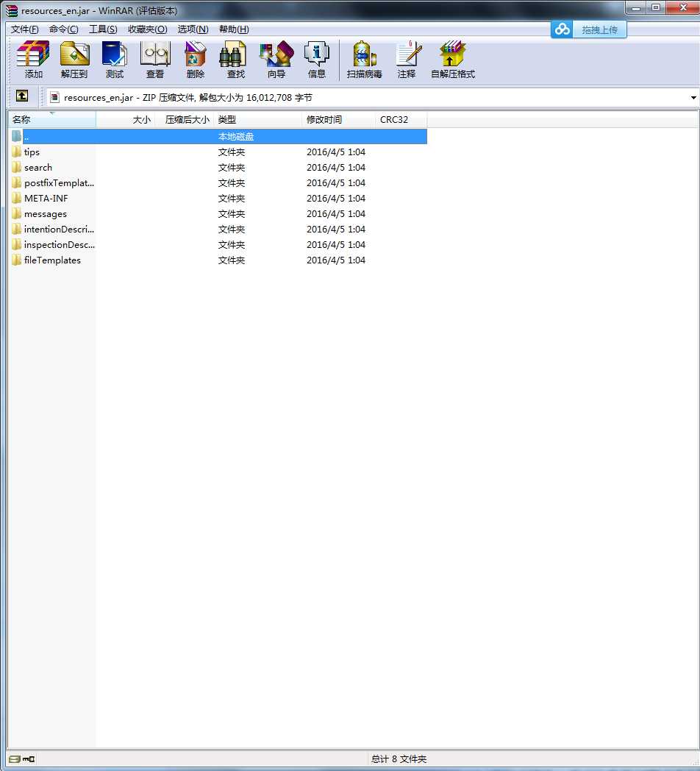This screenshot has height=771, width=700.
Task: Run the Test (测试) archive tool
Action: (x=115, y=60)
